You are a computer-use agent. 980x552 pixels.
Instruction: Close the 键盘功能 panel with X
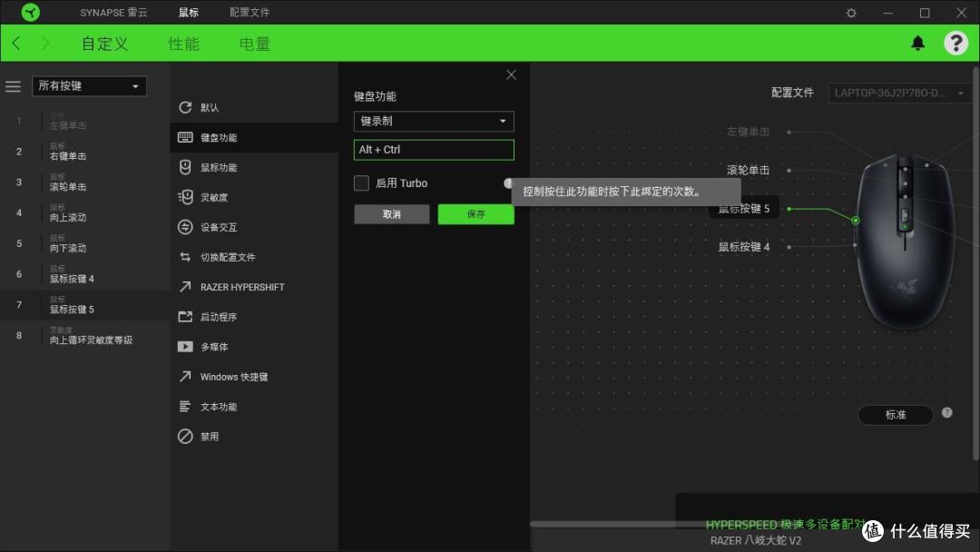[x=511, y=75]
